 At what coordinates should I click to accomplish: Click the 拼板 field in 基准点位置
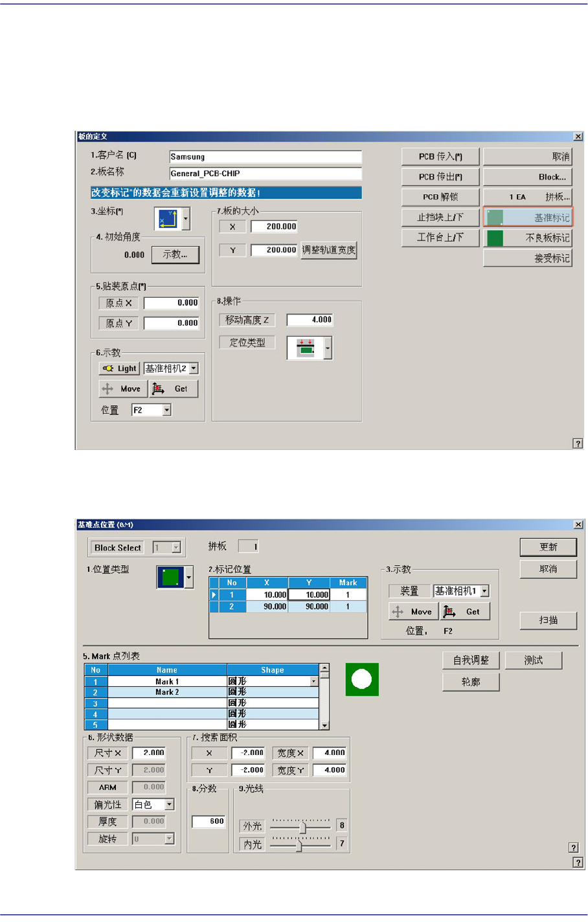coord(249,547)
